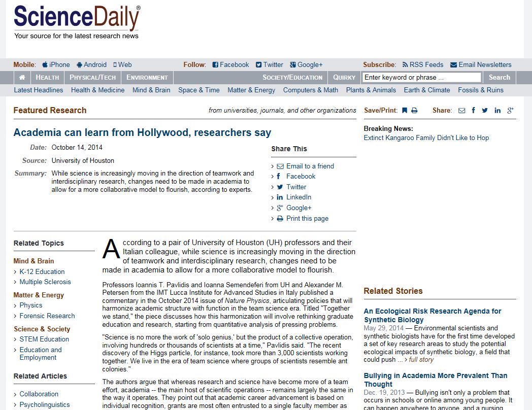Screen dimensions: 532x410
Task: Click the ScienceDaily logo
Action: (77, 22)
